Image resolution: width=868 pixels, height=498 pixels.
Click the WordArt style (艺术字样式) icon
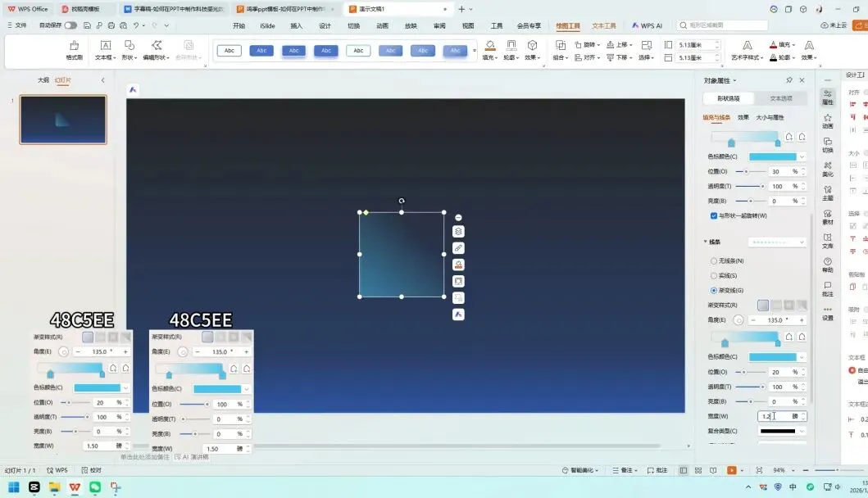coord(748,45)
